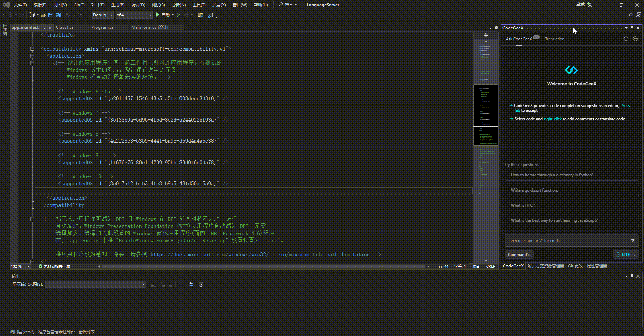Click the window layout toolbar icon
Screen dimensions: 644x336
(210, 15)
